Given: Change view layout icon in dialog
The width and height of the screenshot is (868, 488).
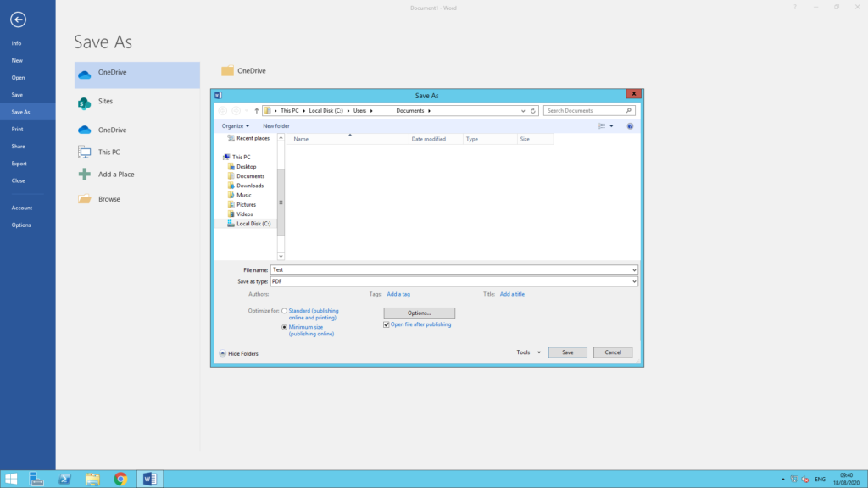Looking at the screenshot, I should 602,126.
